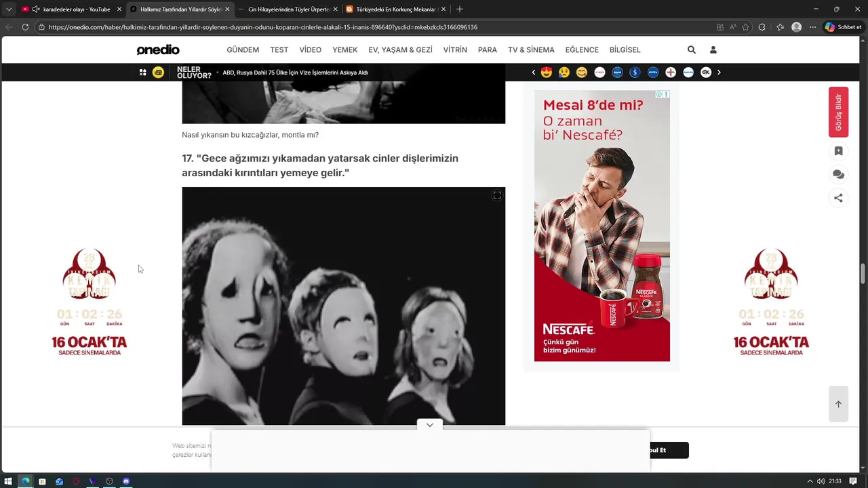Click the yellow camera icon in the news bar
Image resolution: width=868 pixels, height=488 pixels.
pos(158,73)
